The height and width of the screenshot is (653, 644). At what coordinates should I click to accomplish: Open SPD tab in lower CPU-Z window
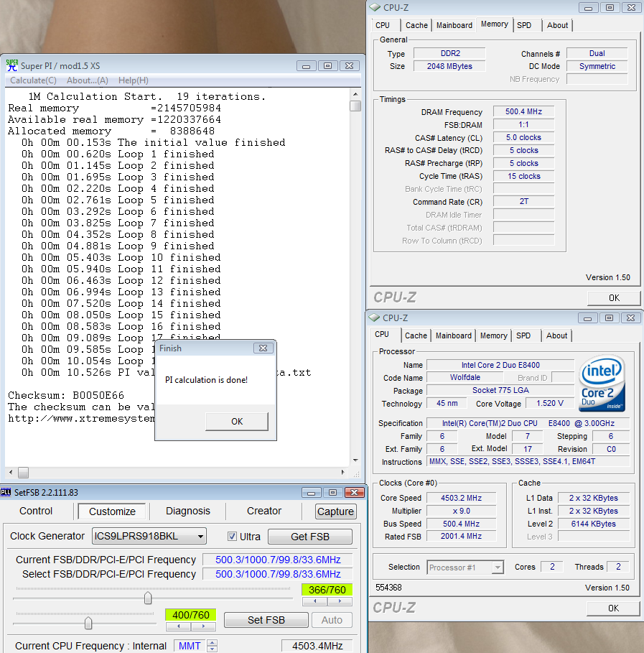coord(523,335)
